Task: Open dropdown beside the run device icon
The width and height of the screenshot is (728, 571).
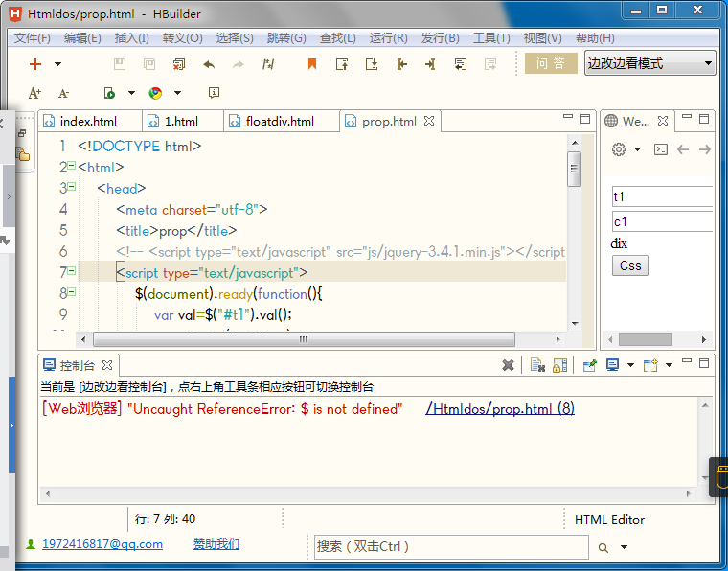Action: (x=132, y=93)
